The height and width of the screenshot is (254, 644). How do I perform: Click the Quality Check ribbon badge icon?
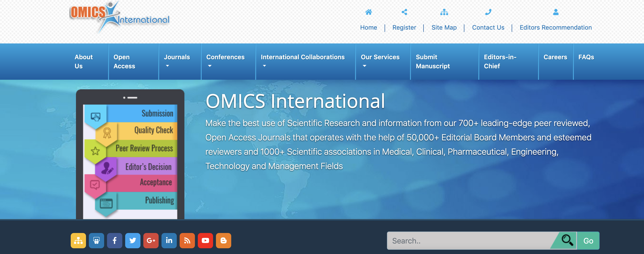107,133
